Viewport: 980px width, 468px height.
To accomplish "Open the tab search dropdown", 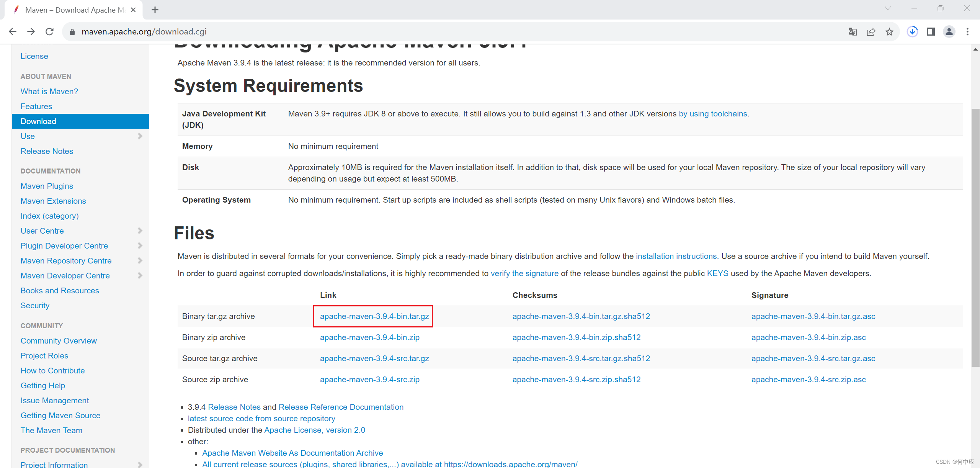I will (x=888, y=8).
